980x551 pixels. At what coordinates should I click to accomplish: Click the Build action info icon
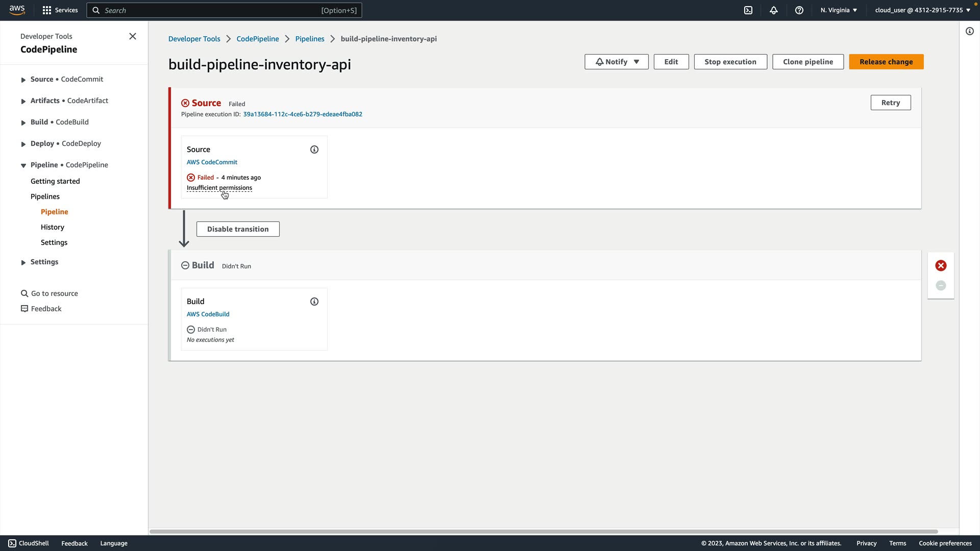pos(314,302)
